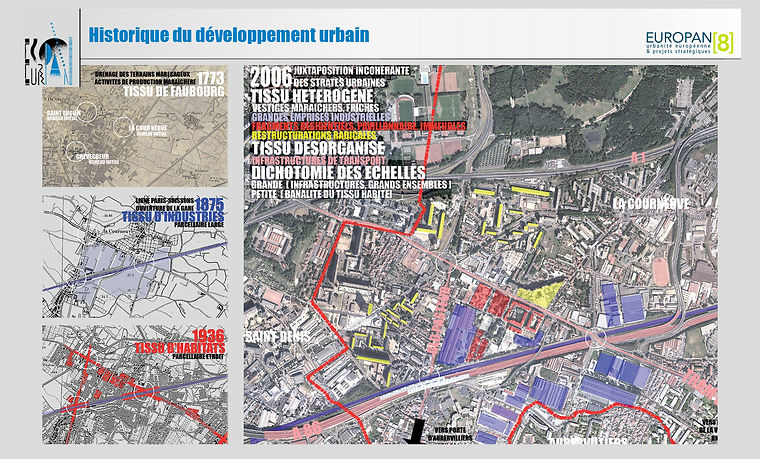Screen dimensions: 760x459
Task: Click the DICHOTOMIE DES ECHELLES heading
Action: [x=338, y=173]
